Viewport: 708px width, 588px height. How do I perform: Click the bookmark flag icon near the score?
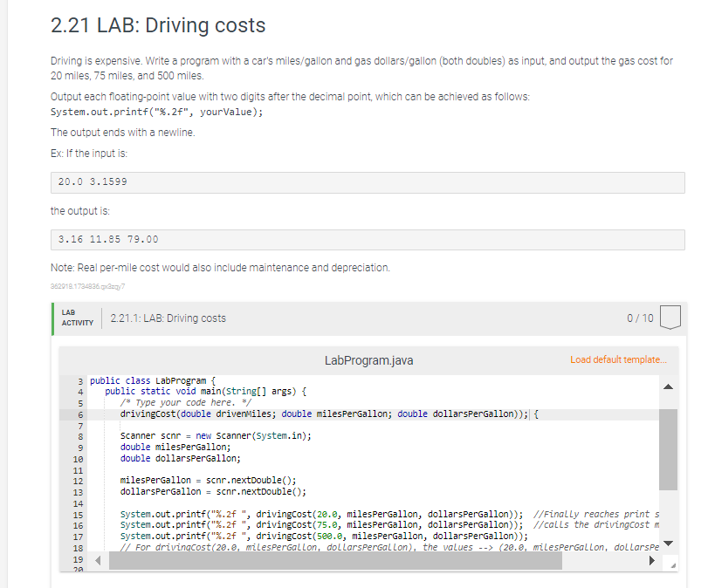click(x=670, y=318)
